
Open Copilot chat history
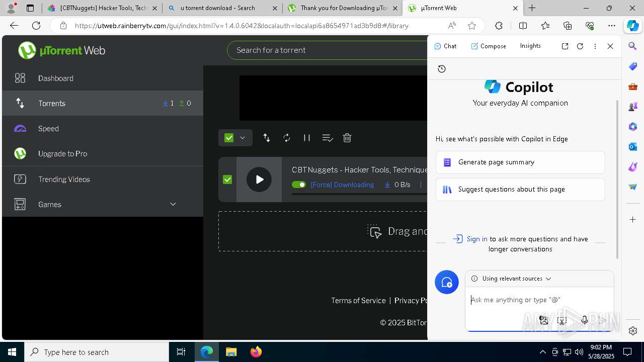coord(442,69)
